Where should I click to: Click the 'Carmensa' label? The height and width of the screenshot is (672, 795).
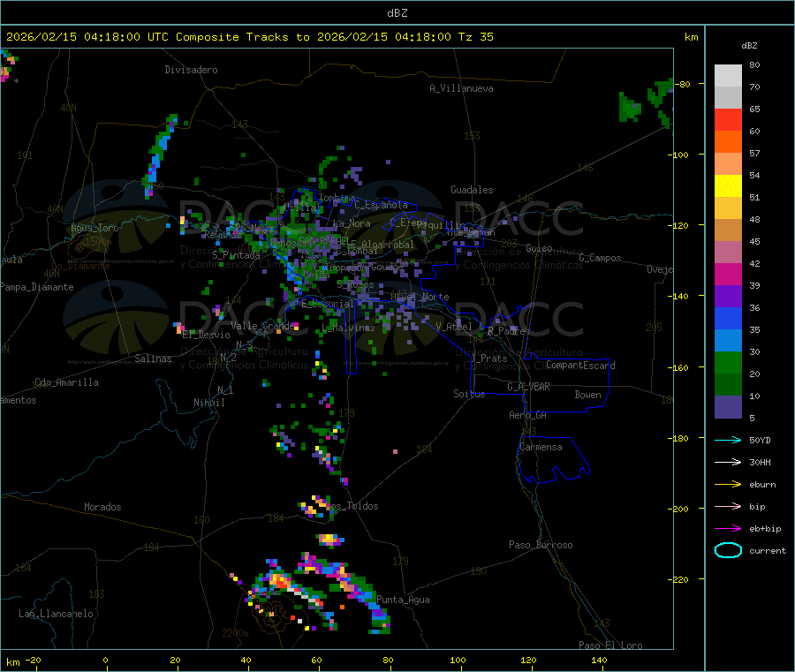(x=541, y=447)
